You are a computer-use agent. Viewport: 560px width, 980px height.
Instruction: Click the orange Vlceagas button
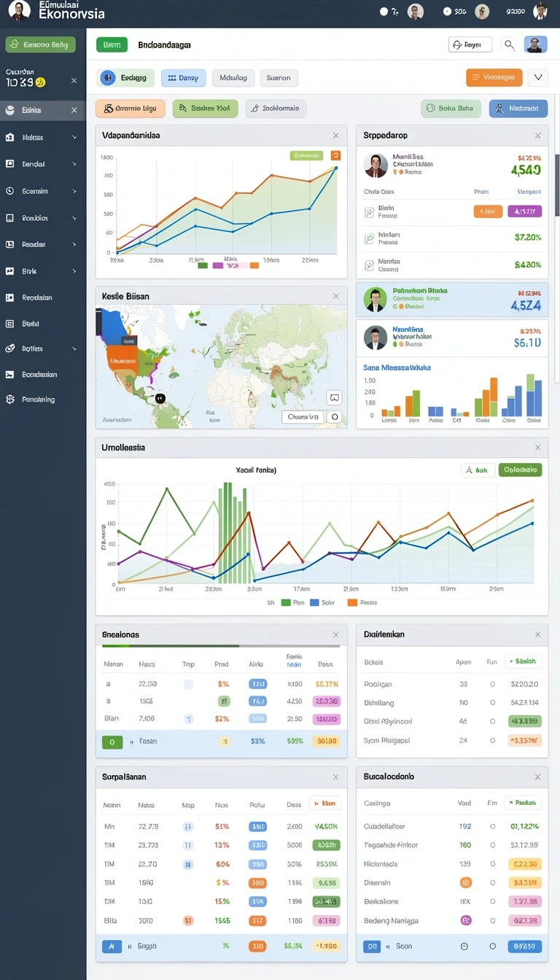pyautogui.click(x=494, y=77)
